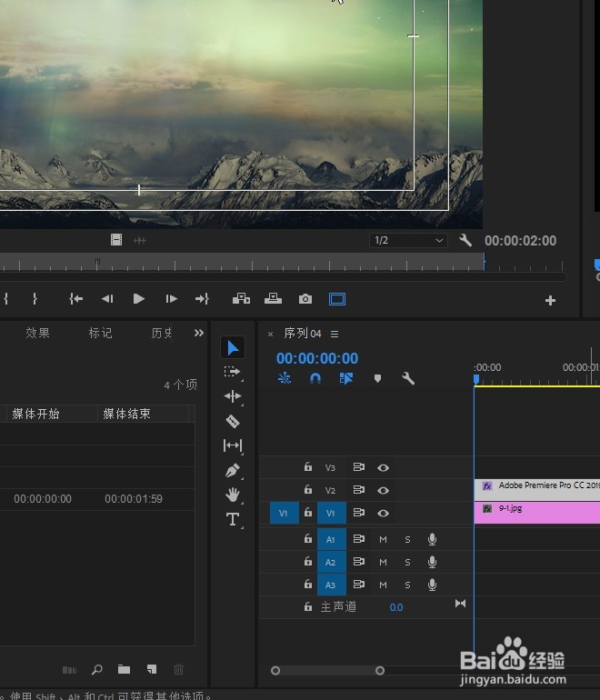The image size is (600, 700).
Task: Open the 1/2 playback resolution dropdown
Action: click(408, 240)
